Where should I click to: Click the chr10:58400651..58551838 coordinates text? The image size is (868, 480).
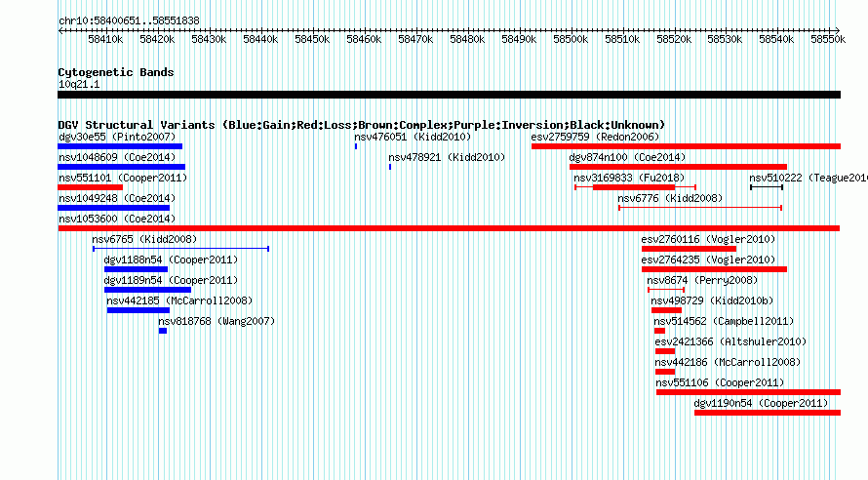click(129, 20)
